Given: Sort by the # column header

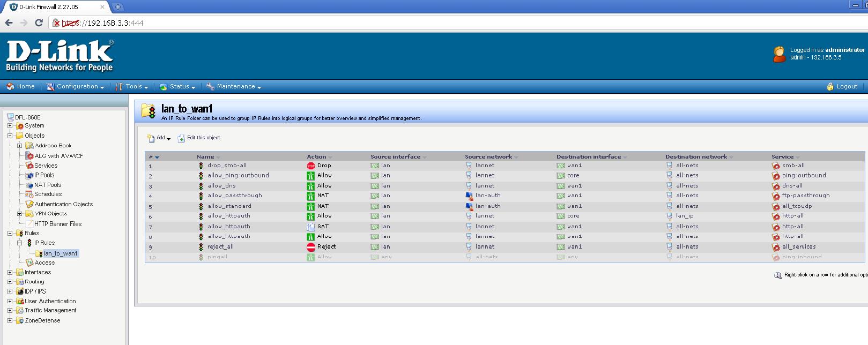Looking at the screenshot, I should coord(154,157).
